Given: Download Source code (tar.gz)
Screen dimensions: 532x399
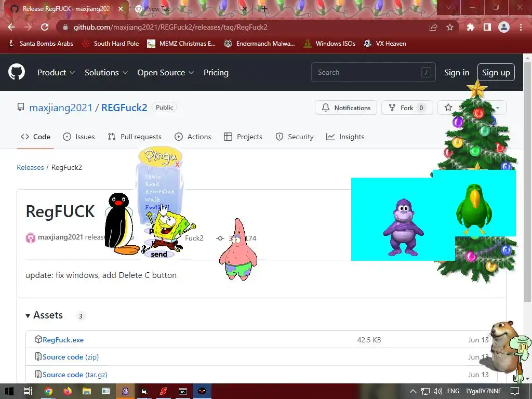Looking at the screenshot, I should tap(75, 375).
